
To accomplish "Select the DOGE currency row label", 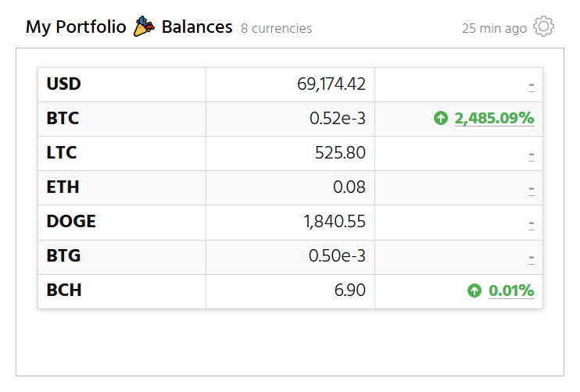I will [x=71, y=222].
